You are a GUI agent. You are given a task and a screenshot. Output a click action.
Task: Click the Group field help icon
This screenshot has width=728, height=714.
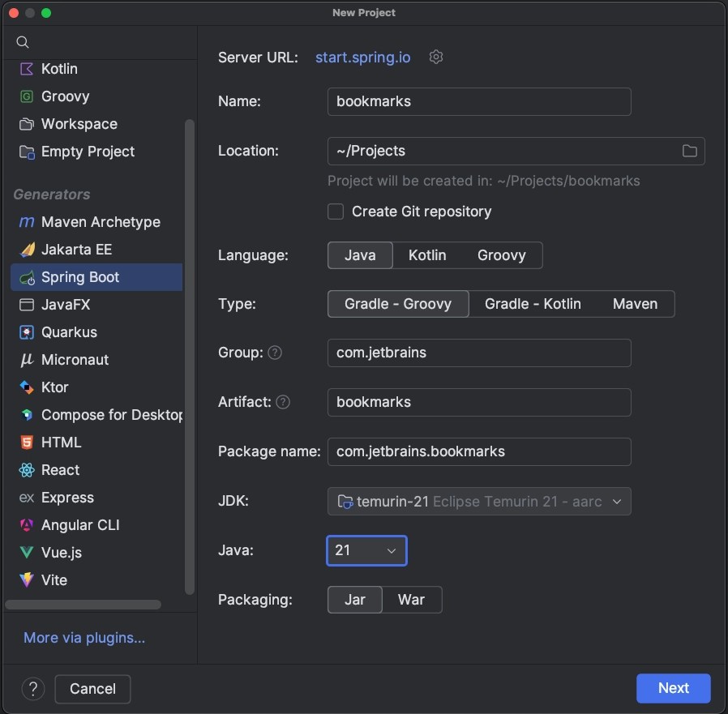pos(275,353)
